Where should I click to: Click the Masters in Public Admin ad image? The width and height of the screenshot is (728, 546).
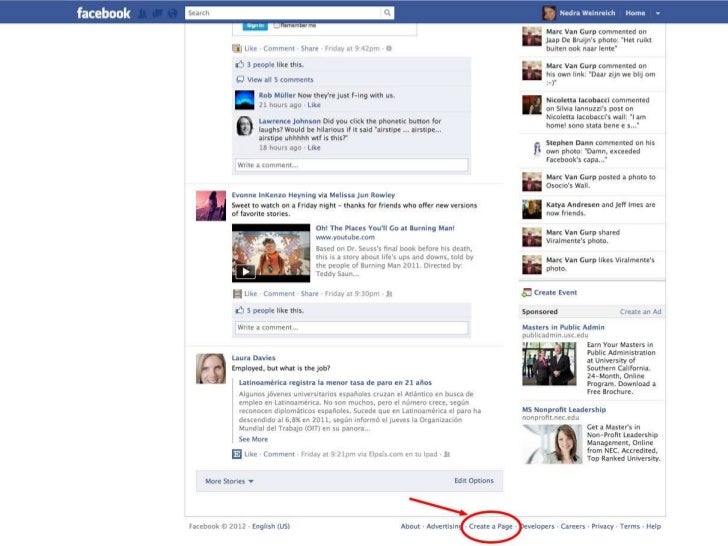tap(549, 364)
